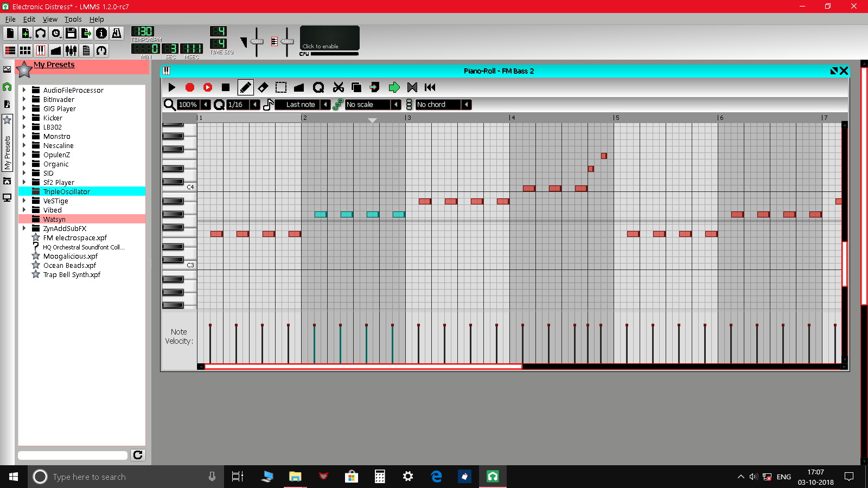Activate the Select mode tool
This screenshot has height=488, width=868.
(x=281, y=87)
